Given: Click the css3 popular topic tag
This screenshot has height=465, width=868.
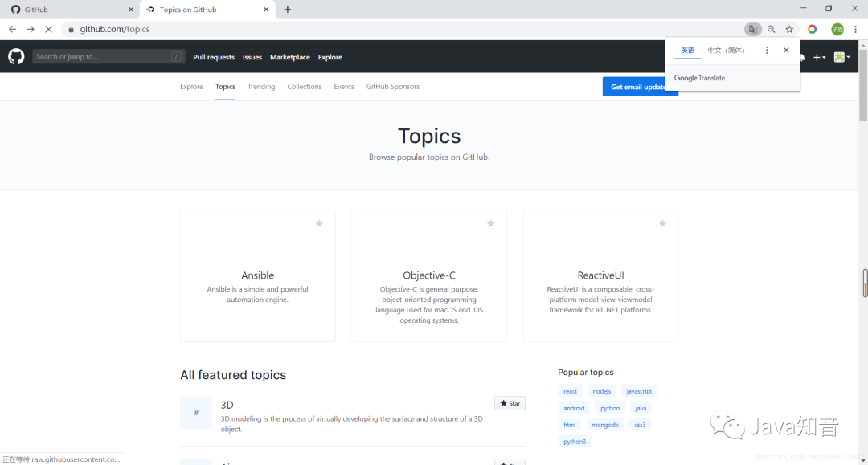Looking at the screenshot, I should (640, 425).
